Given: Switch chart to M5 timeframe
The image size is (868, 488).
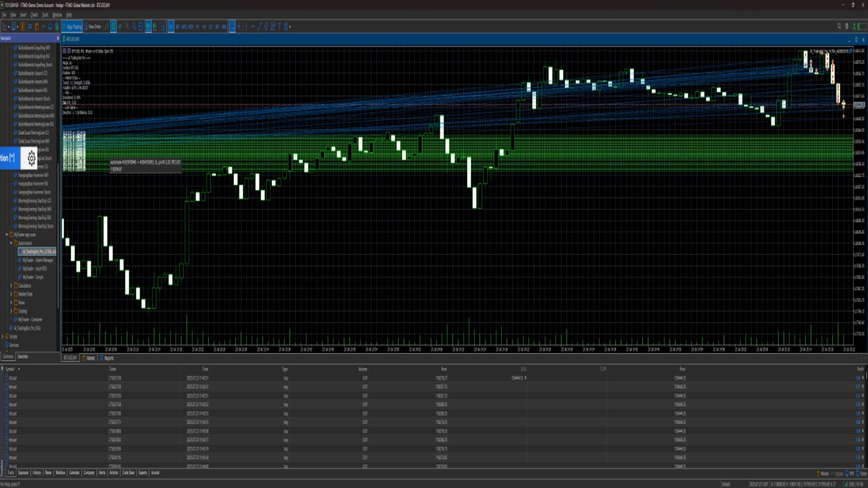Looking at the screenshot, I should (x=177, y=27).
